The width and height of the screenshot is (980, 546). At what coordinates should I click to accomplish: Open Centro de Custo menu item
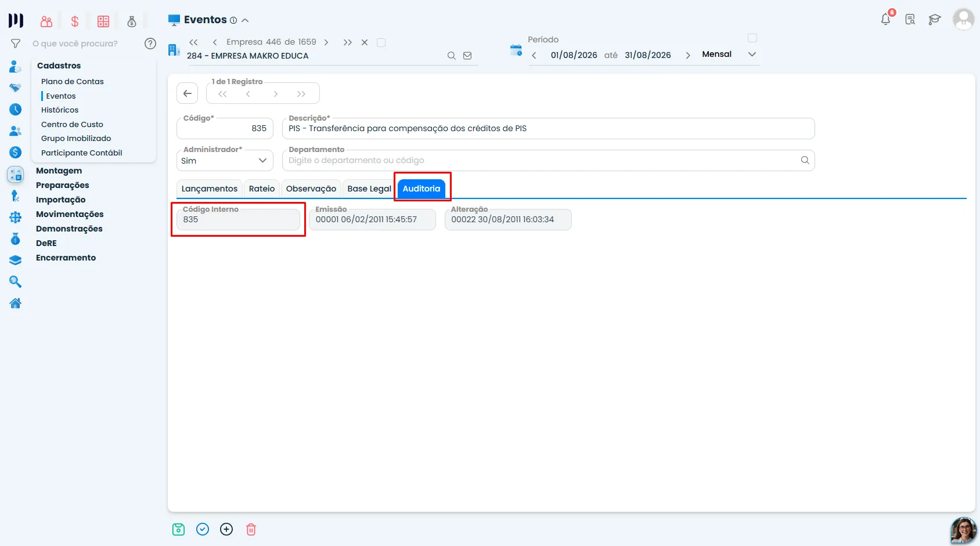(x=72, y=124)
